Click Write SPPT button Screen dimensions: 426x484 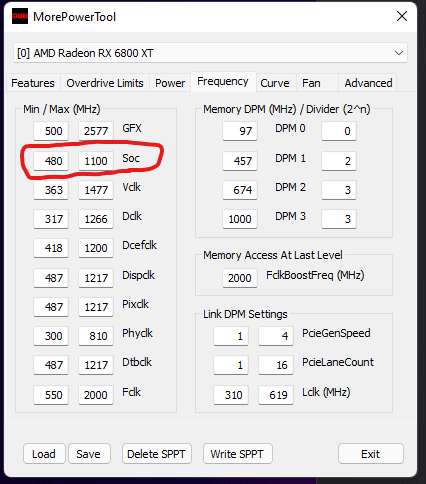pos(238,454)
